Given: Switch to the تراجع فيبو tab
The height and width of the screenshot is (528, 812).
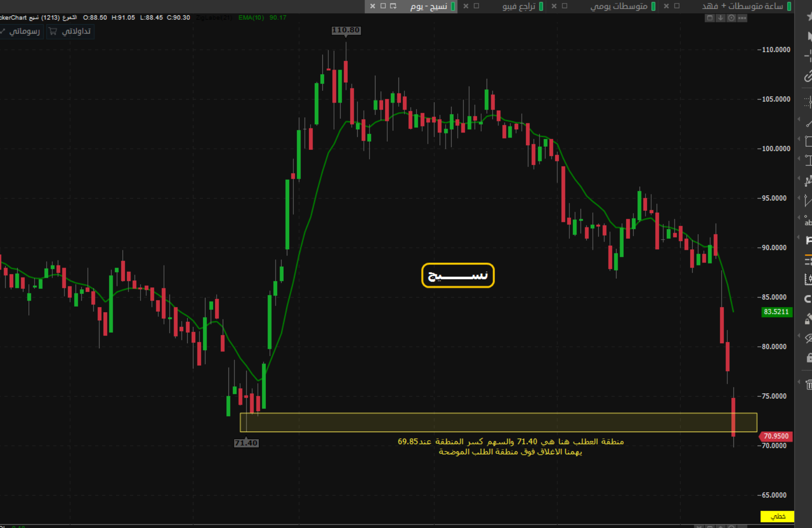Looking at the screenshot, I should point(519,6).
